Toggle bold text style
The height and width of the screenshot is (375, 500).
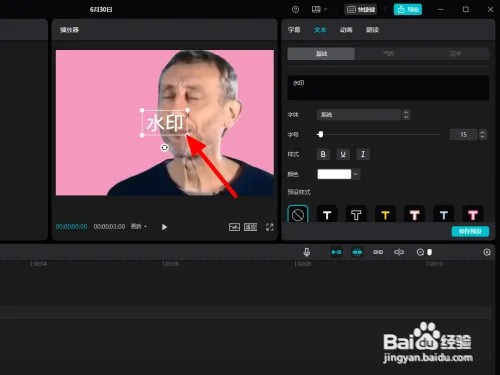click(x=323, y=154)
